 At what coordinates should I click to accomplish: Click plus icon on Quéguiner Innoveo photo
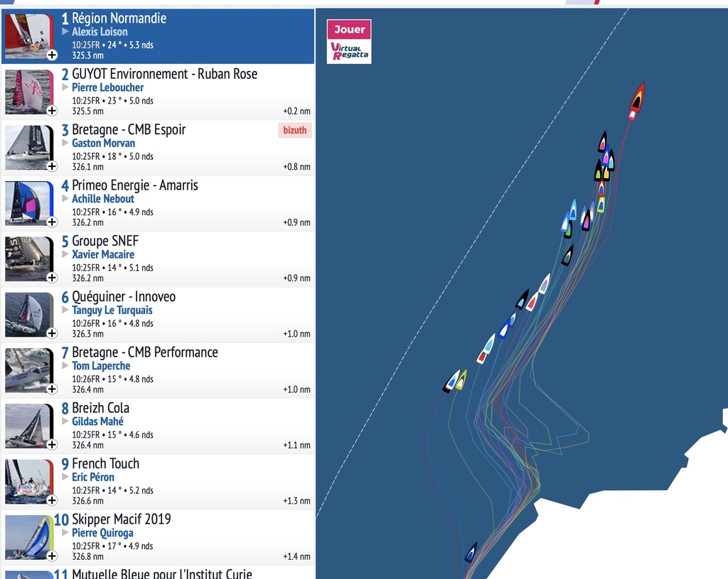pos(52,333)
